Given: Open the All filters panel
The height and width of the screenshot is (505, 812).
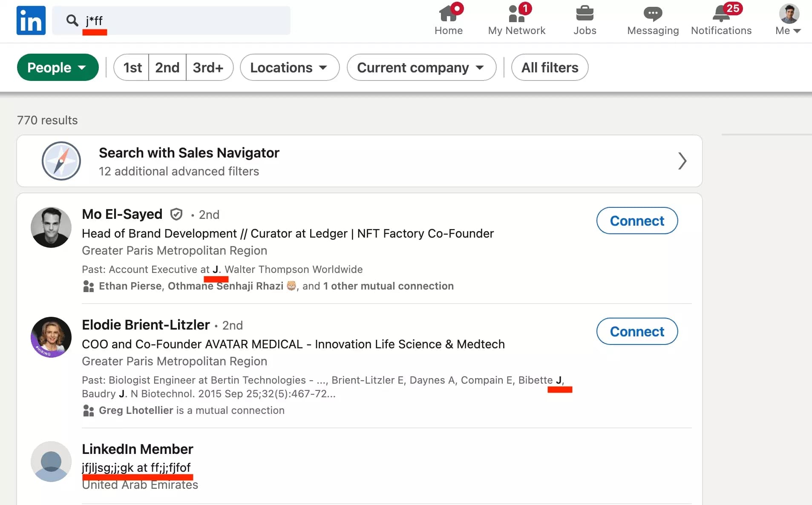Looking at the screenshot, I should [x=549, y=67].
